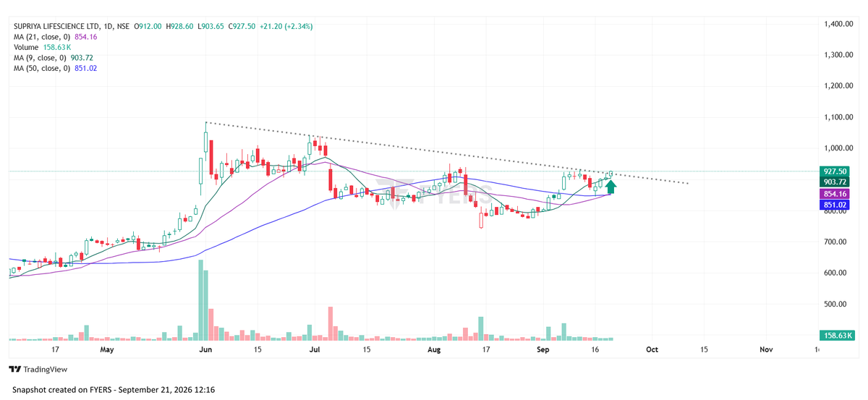Click the Nov label on time axis
This screenshot has height=400, width=868.
[x=767, y=349]
